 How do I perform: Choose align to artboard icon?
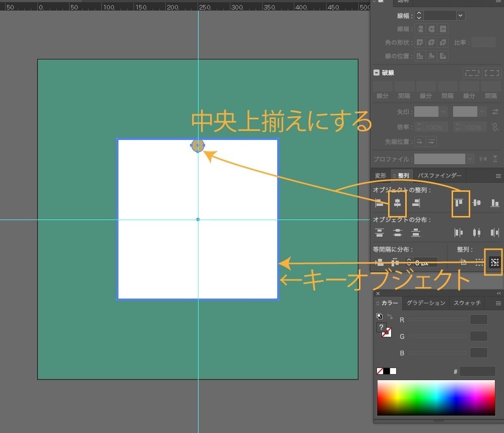pyautogui.click(x=463, y=262)
